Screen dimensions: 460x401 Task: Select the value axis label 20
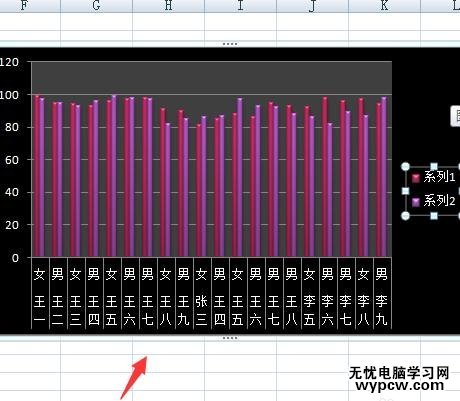point(12,225)
